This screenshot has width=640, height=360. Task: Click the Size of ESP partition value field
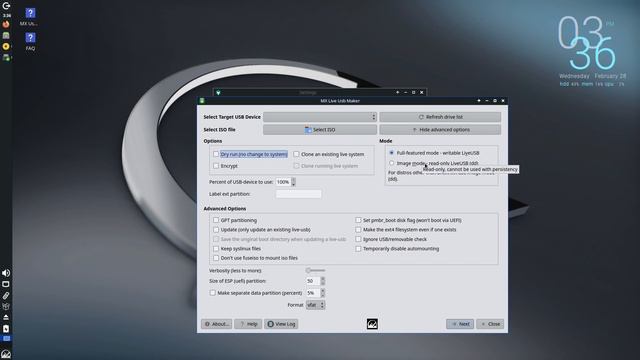(x=313, y=281)
